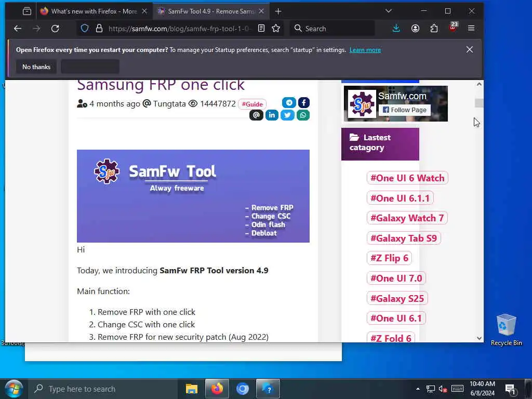
Task: Open the red extension with badge 23
Action: [x=453, y=27]
